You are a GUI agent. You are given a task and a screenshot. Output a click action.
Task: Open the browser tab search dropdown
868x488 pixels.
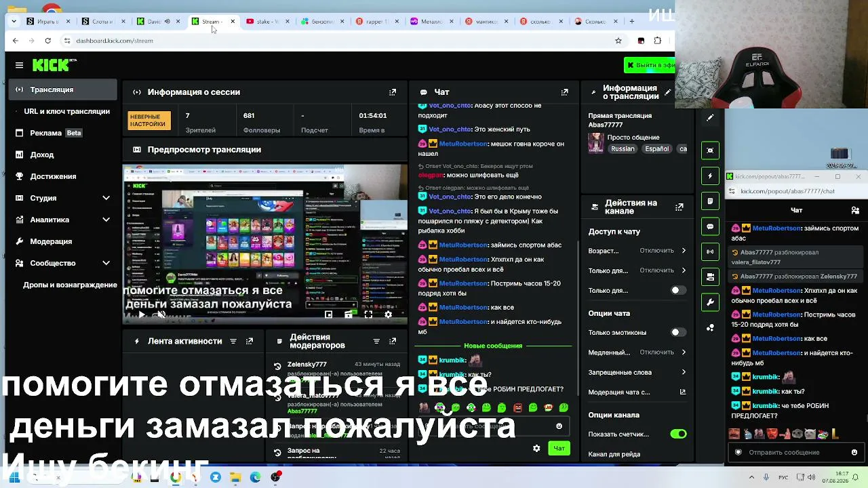(14, 21)
